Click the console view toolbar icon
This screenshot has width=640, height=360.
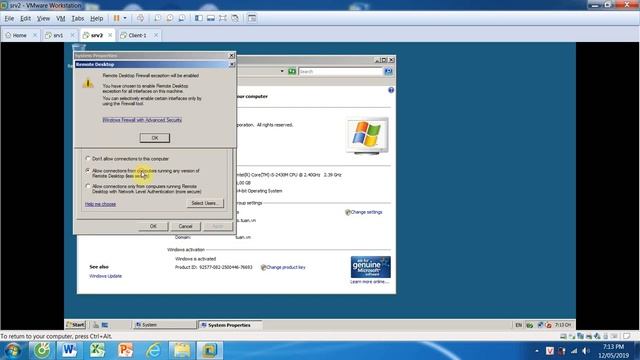(252, 18)
